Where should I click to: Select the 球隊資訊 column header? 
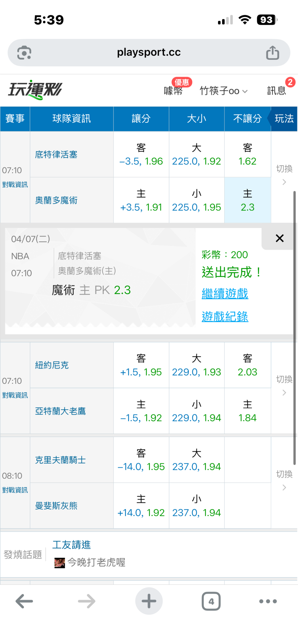pyautogui.click(x=72, y=119)
